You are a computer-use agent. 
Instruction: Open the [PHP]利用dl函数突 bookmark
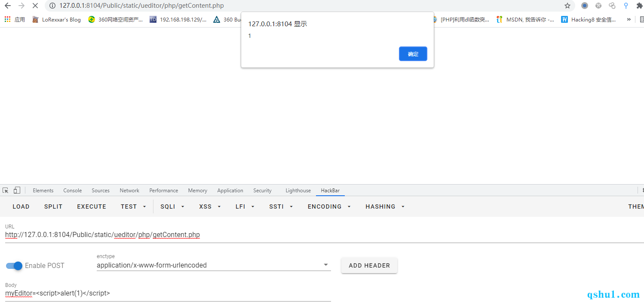coord(461,19)
